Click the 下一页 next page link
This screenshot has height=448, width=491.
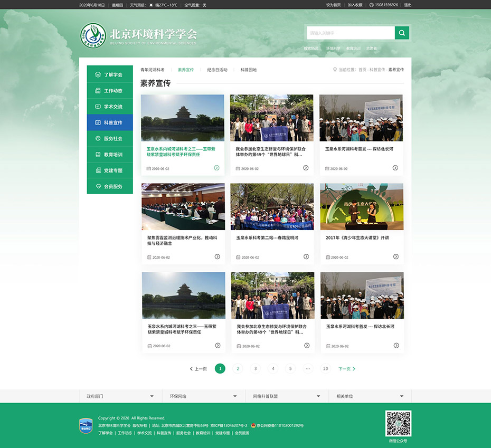point(346,369)
